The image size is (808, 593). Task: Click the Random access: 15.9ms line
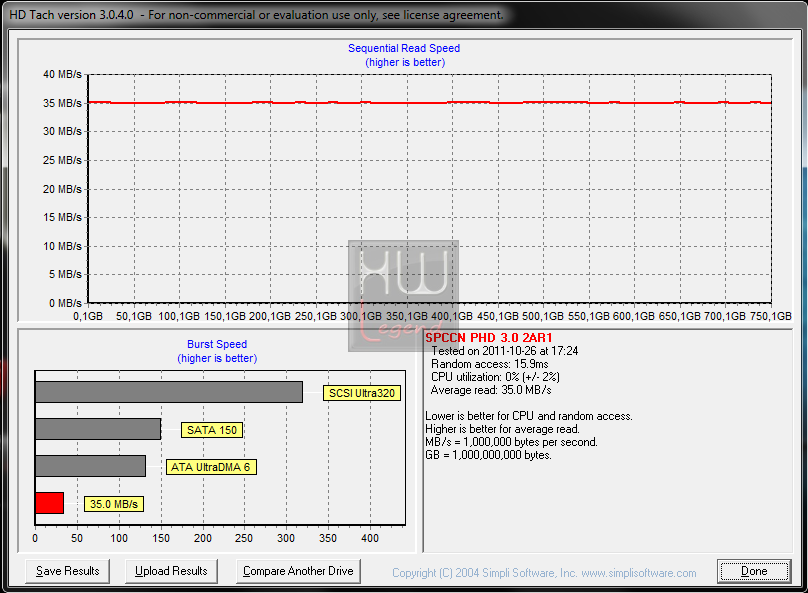(490, 364)
